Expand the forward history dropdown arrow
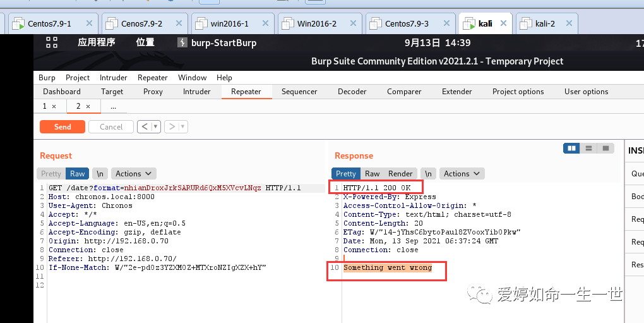This screenshot has width=644, height=323. pyautogui.click(x=182, y=126)
